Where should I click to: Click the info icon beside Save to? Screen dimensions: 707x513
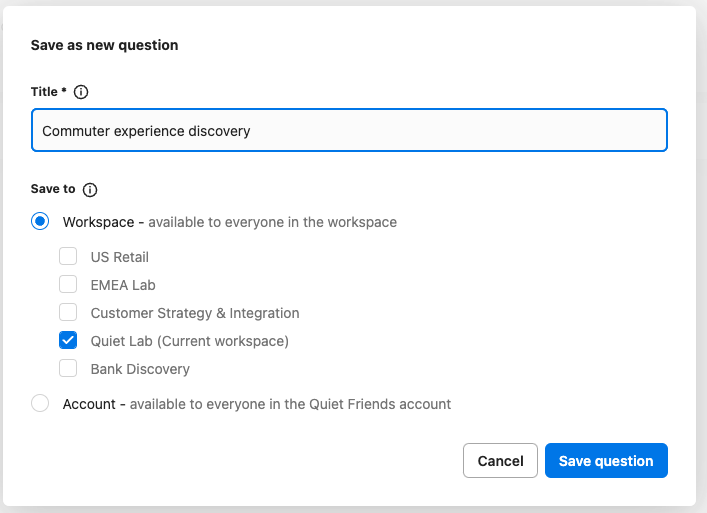click(x=90, y=190)
